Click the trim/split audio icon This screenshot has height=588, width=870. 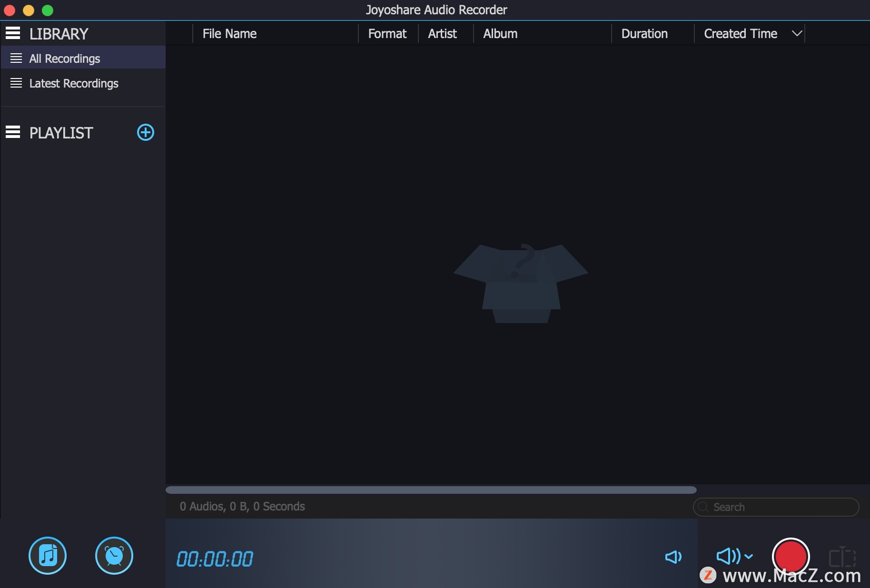(x=842, y=557)
